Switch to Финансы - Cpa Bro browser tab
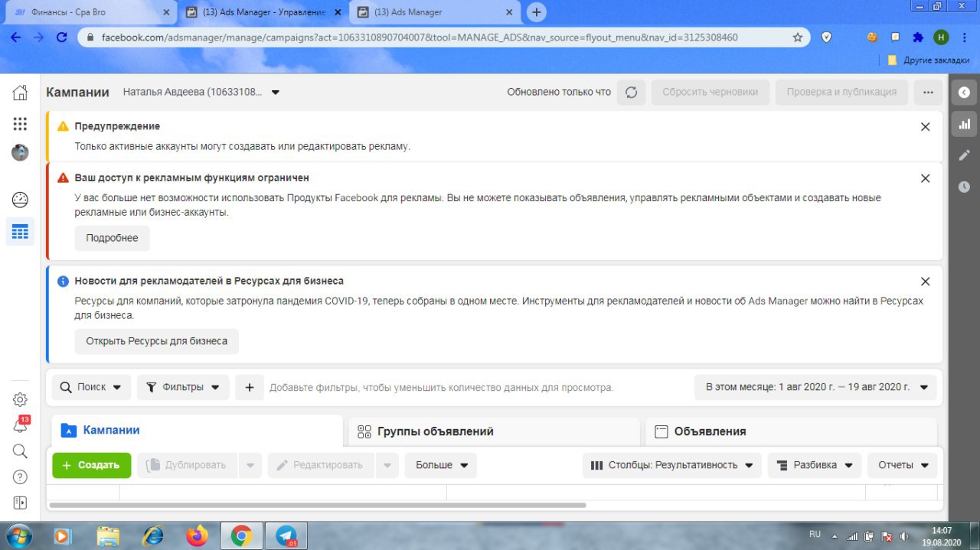Screen dimensions: 980x550 (92, 12)
